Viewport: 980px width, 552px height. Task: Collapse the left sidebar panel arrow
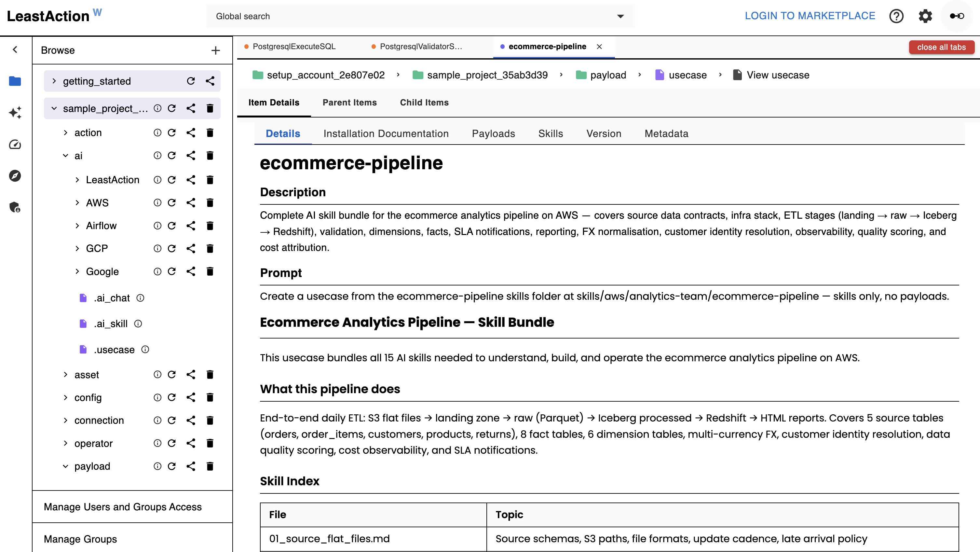point(15,49)
